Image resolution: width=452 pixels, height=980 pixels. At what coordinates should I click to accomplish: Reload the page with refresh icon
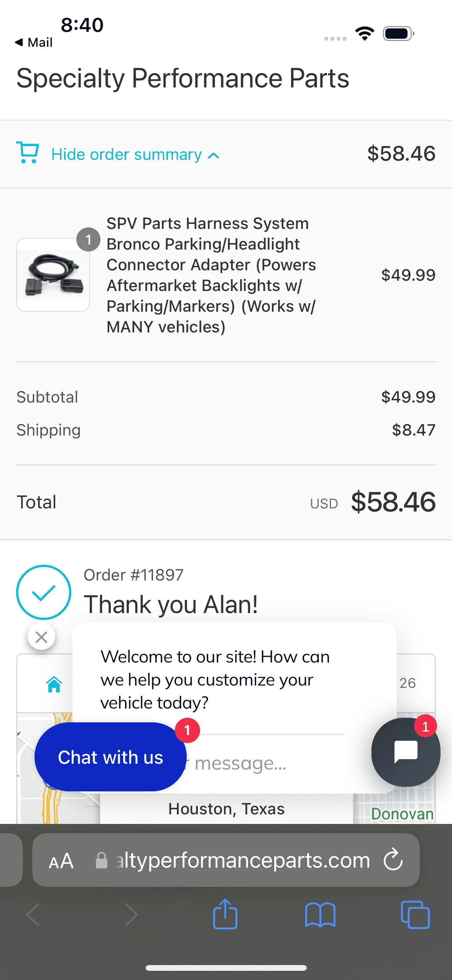(x=393, y=860)
